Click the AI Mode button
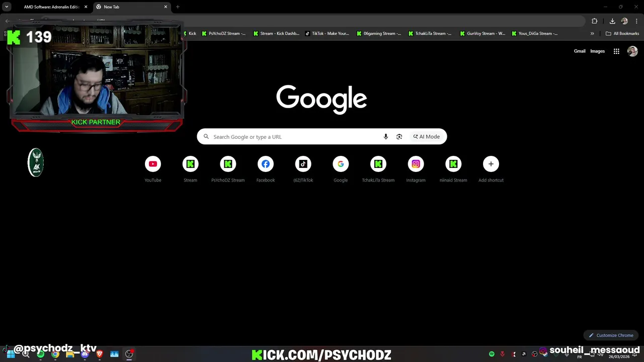Viewport: 644px width, 362px height. coord(427,137)
